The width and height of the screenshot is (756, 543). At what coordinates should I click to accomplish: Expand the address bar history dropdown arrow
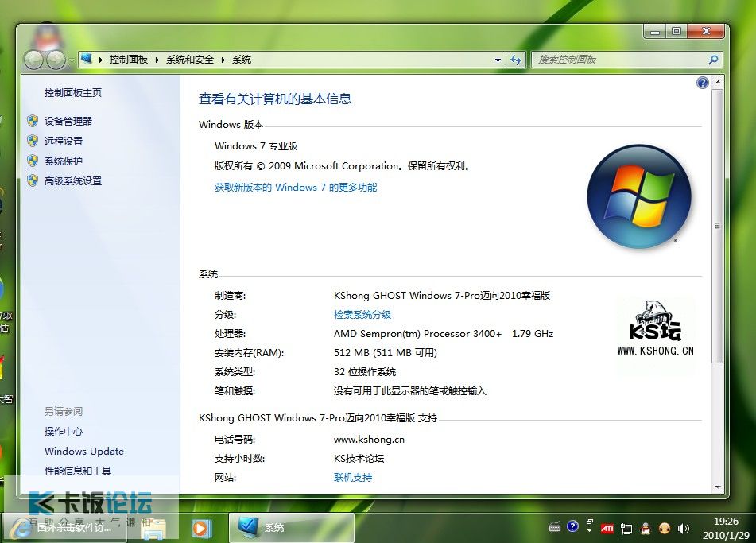pos(498,60)
